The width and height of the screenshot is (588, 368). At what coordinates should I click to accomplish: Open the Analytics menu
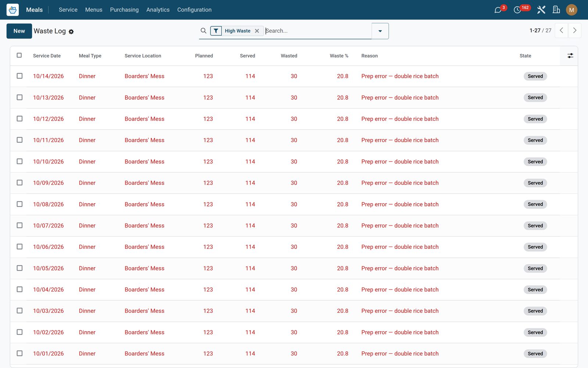click(x=158, y=10)
